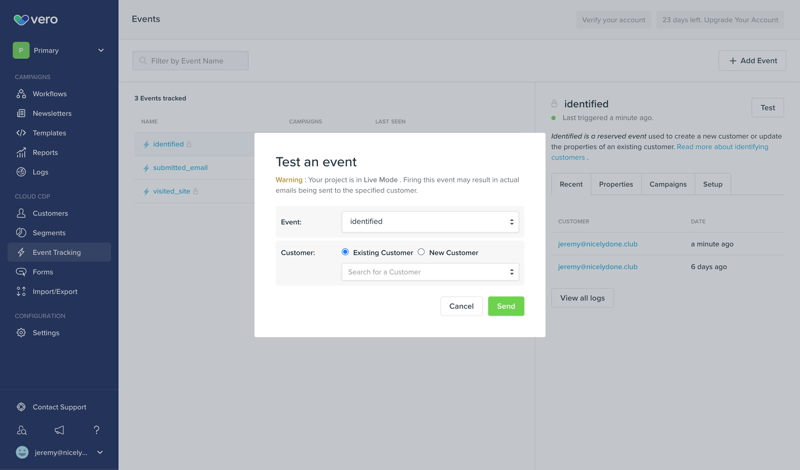Click the announcements megaphone icon
The width and height of the screenshot is (800, 470).
59,430
